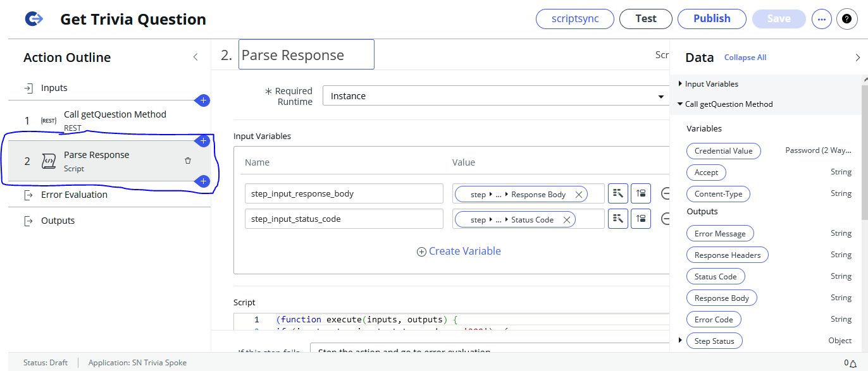Toggle scripting for the step_input_response_body value
868x371 pixels.
click(641, 194)
